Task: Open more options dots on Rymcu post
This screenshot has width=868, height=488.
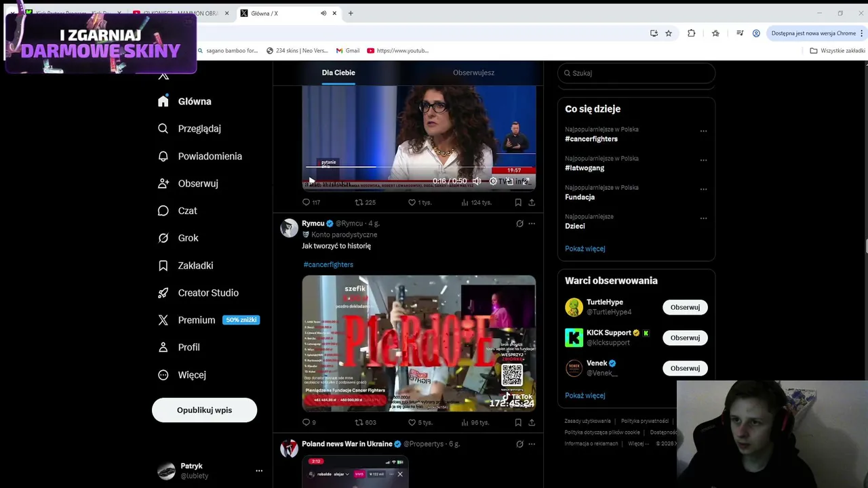Action: point(532,224)
